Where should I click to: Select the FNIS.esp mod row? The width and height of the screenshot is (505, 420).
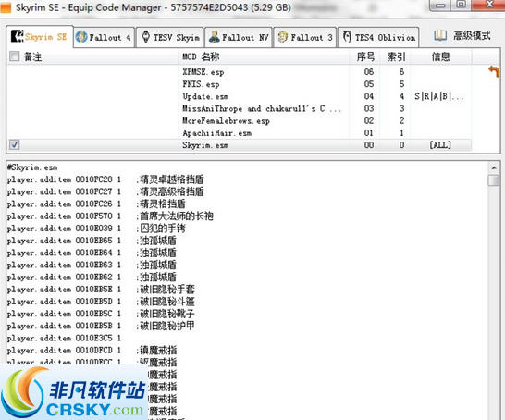point(239,84)
